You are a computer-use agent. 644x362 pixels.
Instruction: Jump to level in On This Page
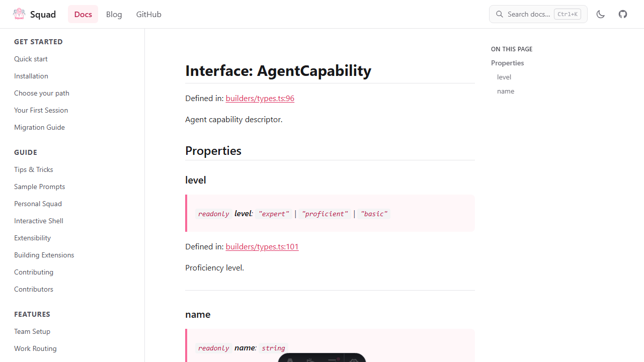[x=504, y=77]
